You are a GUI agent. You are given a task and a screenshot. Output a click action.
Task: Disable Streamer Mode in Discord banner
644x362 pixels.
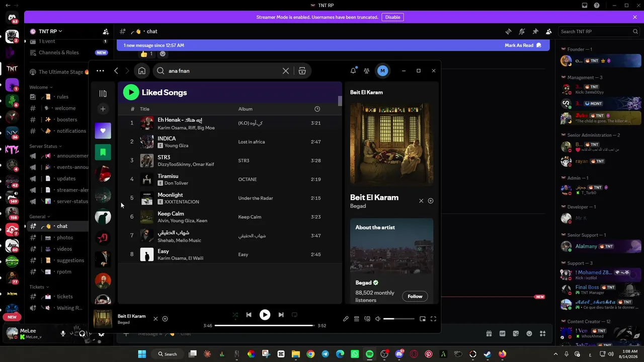pos(392,17)
